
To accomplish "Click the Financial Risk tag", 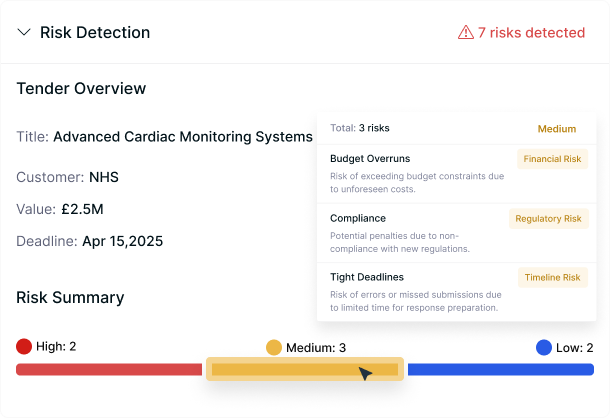I will click(x=553, y=159).
